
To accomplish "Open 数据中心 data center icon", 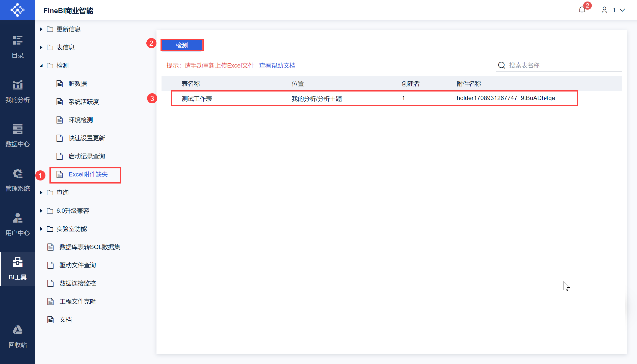I will (x=17, y=136).
